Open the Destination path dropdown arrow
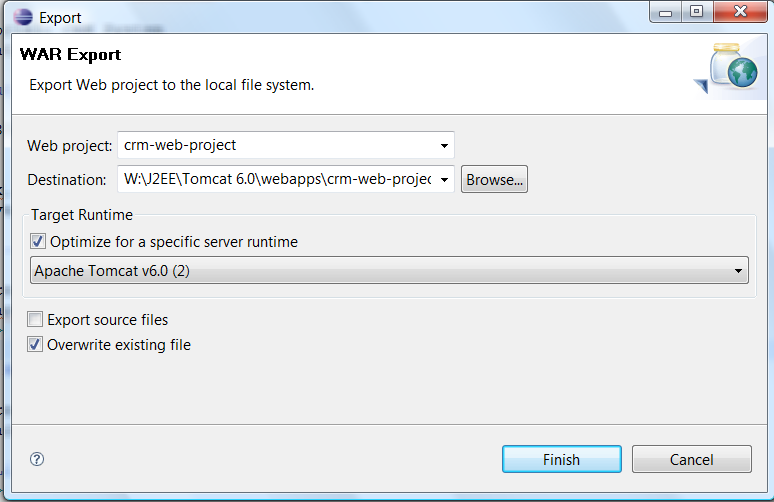 (x=444, y=181)
